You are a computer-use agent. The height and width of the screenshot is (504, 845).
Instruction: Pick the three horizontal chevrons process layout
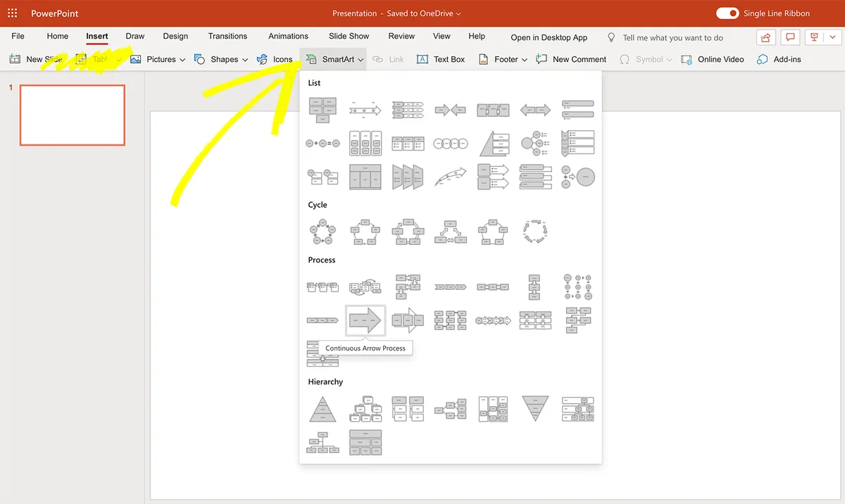[450, 287]
